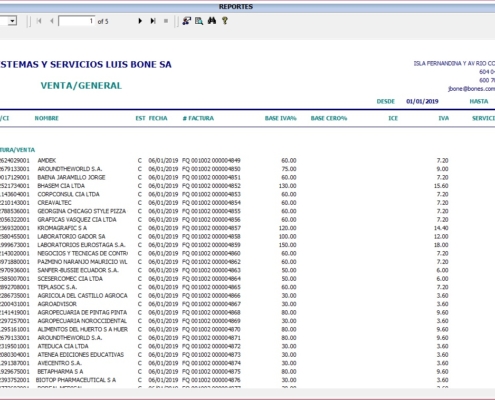Click the VENTA/GENERAL report title

pos(81,86)
